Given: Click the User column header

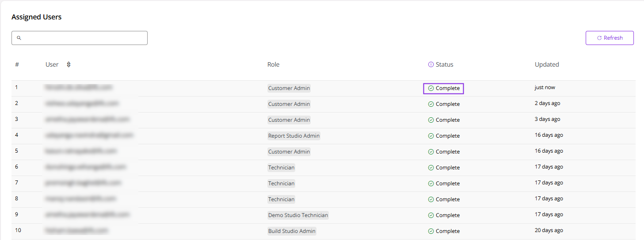Looking at the screenshot, I should (52, 64).
